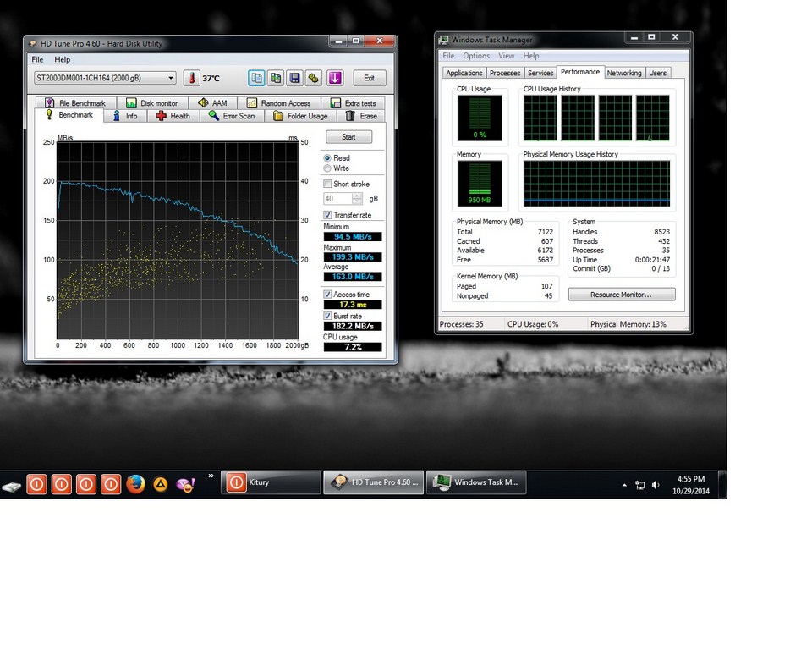The height and width of the screenshot is (650, 812).
Task: Click the purple down-arrow icon in toolbar
Action: (335, 78)
